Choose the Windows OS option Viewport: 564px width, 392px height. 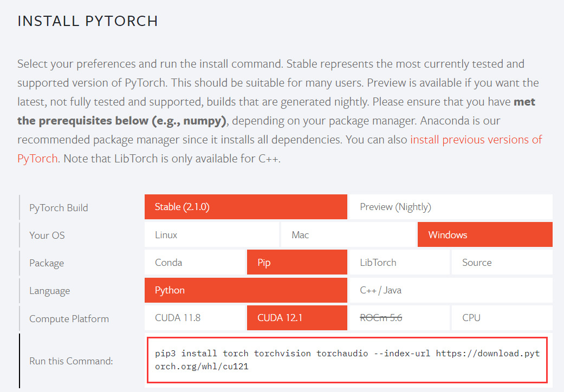(485, 234)
